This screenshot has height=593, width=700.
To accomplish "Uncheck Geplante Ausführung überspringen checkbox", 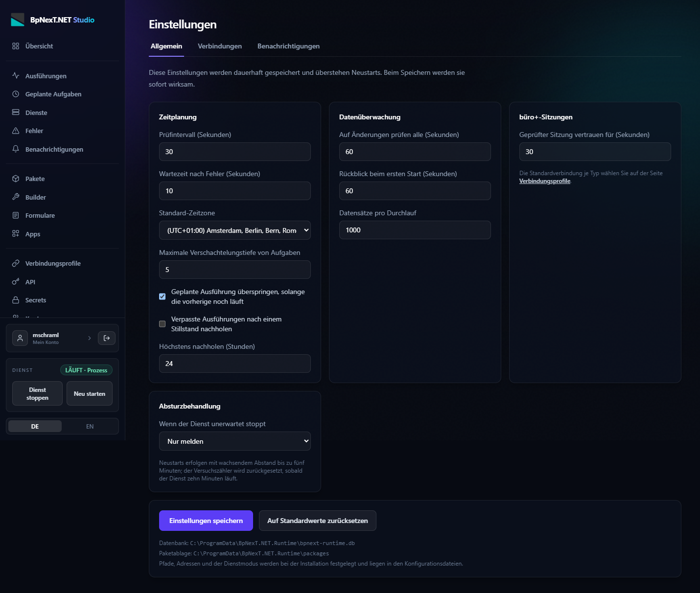I will click(x=163, y=296).
